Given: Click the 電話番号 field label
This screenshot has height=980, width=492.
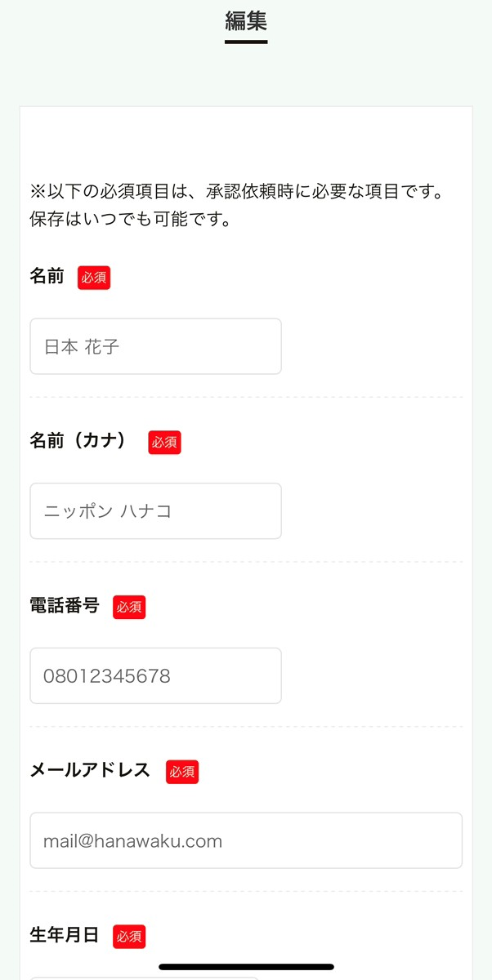Looking at the screenshot, I should (65, 607).
